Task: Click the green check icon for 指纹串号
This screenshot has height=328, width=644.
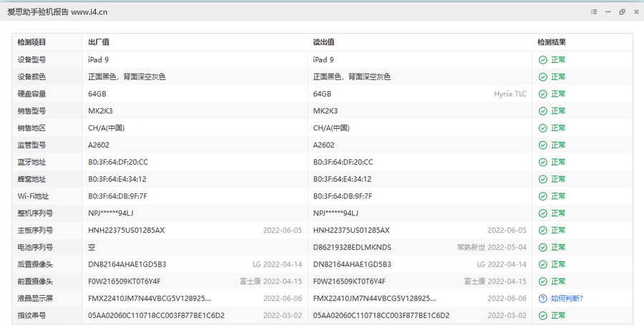Action: tap(542, 316)
